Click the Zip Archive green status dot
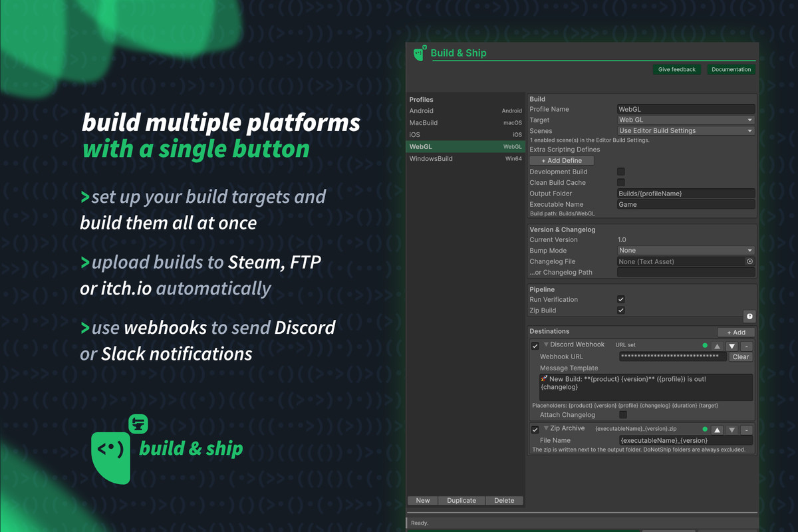This screenshot has width=798, height=532. (705, 430)
